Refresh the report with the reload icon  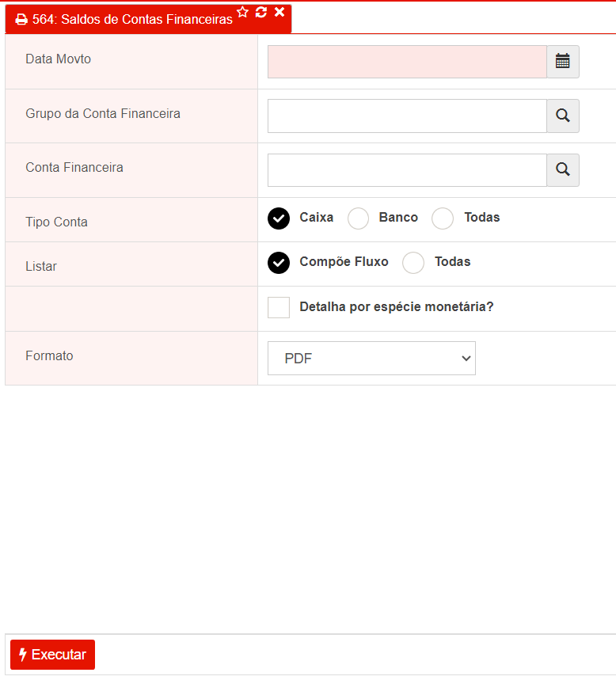261,12
